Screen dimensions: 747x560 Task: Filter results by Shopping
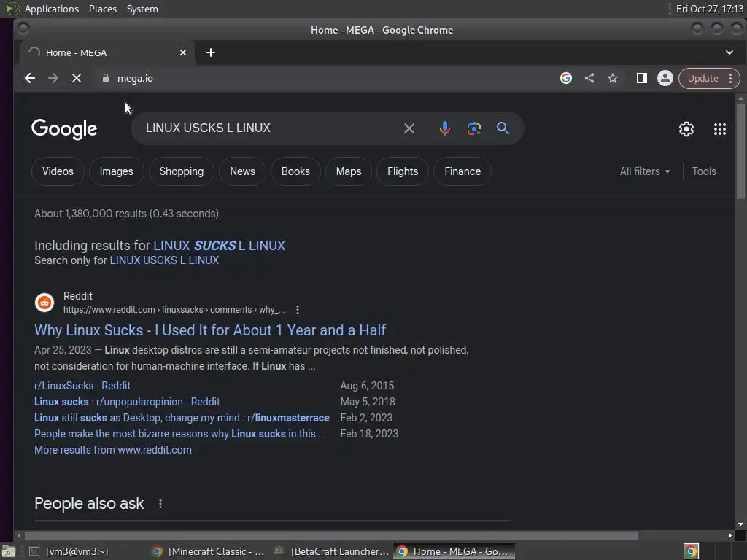(x=181, y=171)
